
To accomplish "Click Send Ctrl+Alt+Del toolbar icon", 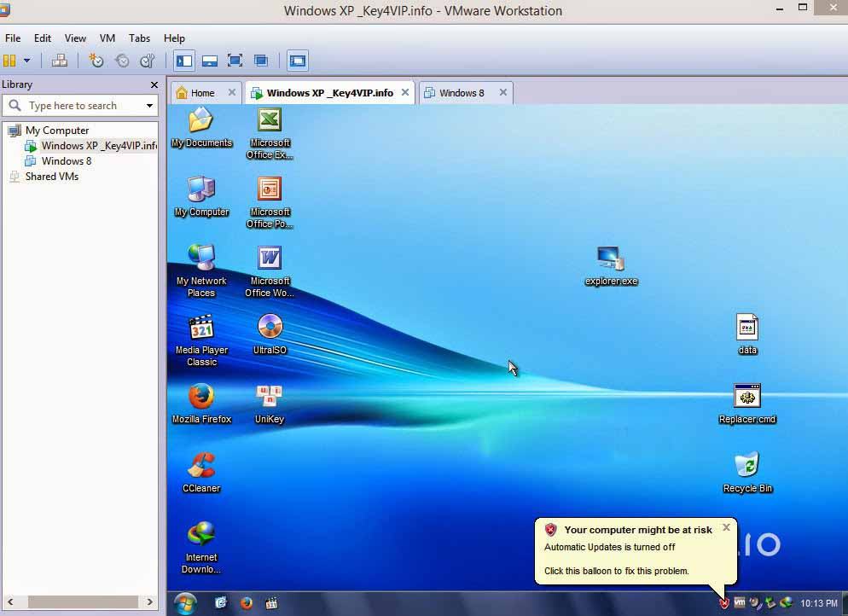I will [59, 61].
